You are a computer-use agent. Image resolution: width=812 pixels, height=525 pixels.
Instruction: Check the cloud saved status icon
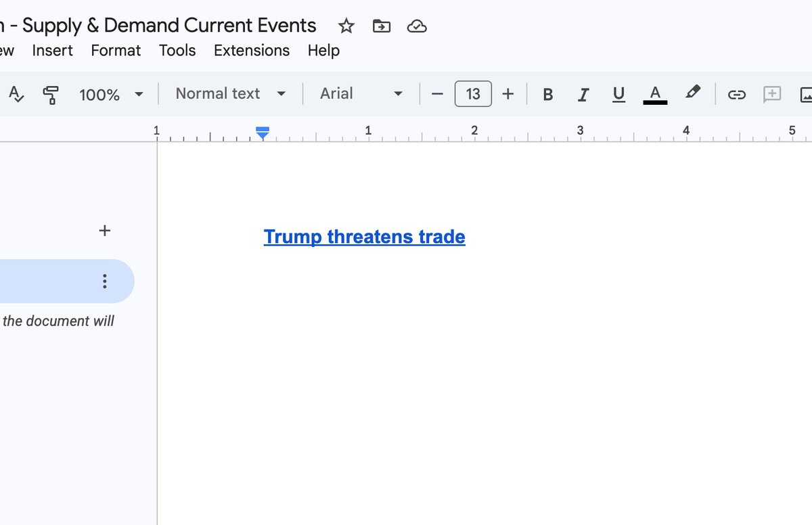pos(418,26)
